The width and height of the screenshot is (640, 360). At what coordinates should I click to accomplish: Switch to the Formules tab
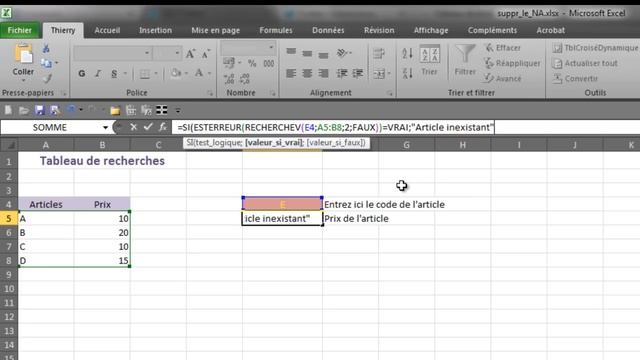[x=276, y=30]
